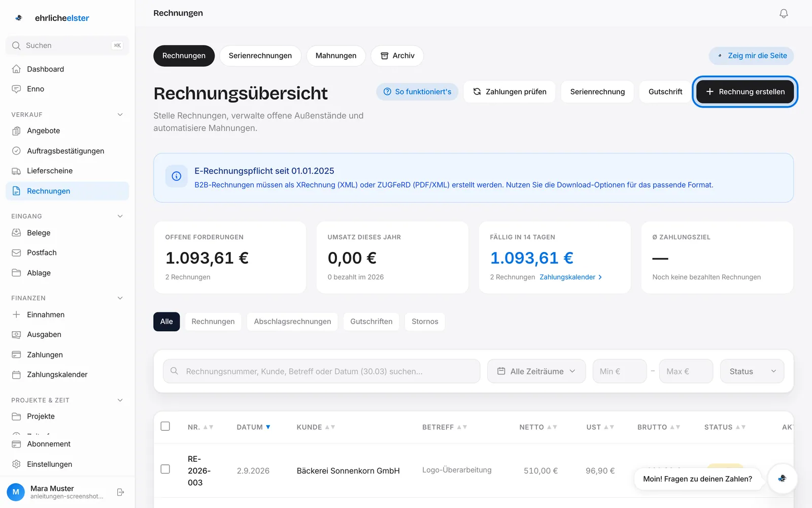Click the Angebote document icon
Viewport: 812px width, 508px height.
[16, 131]
